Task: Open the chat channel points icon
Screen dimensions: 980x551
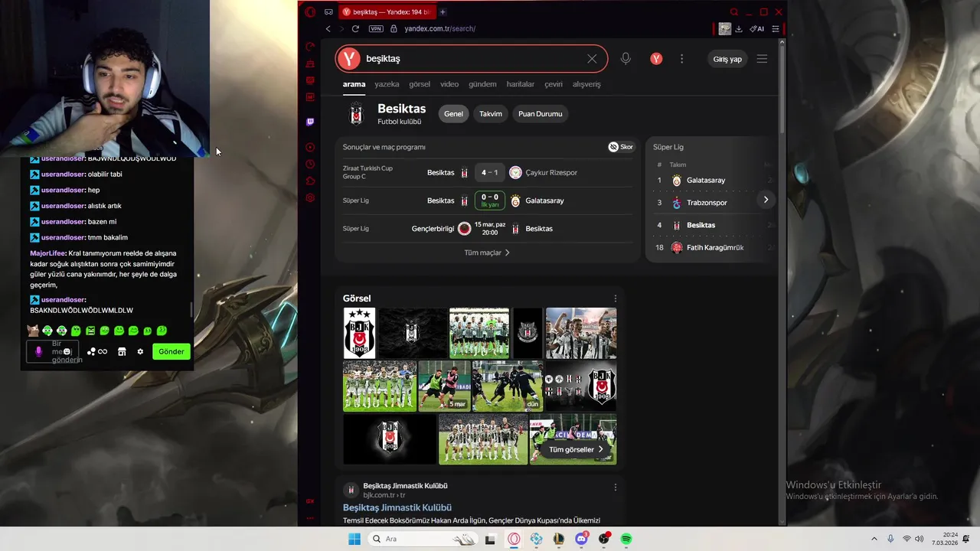Action: tap(97, 351)
